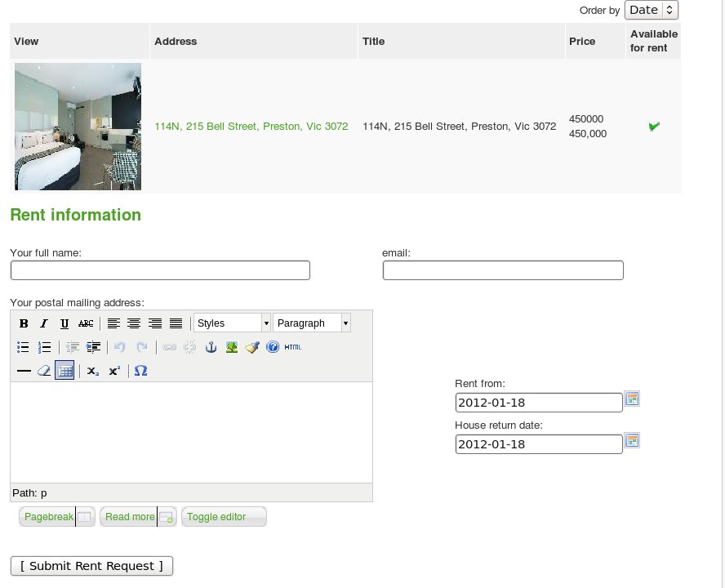
Task: Insert an unordered bullet list
Action: (x=23, y=347)
